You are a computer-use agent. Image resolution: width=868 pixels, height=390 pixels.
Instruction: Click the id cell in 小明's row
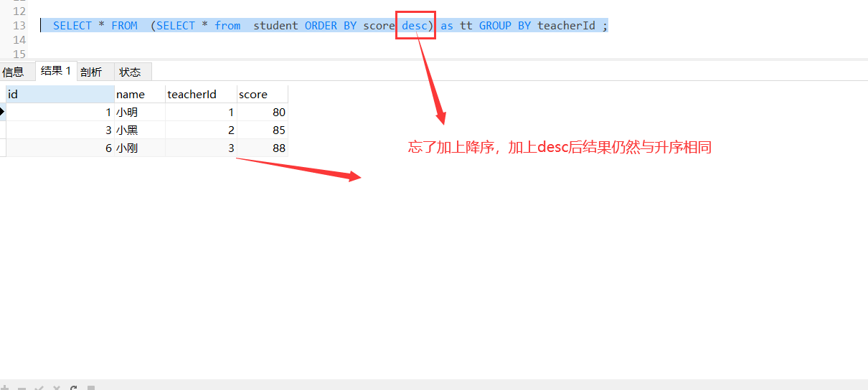click(60, 113)
